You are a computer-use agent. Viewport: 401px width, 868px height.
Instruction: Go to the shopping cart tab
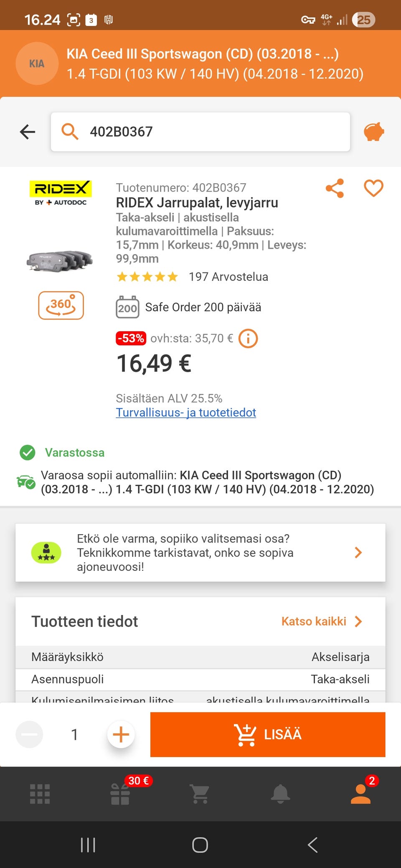[200, 794]
